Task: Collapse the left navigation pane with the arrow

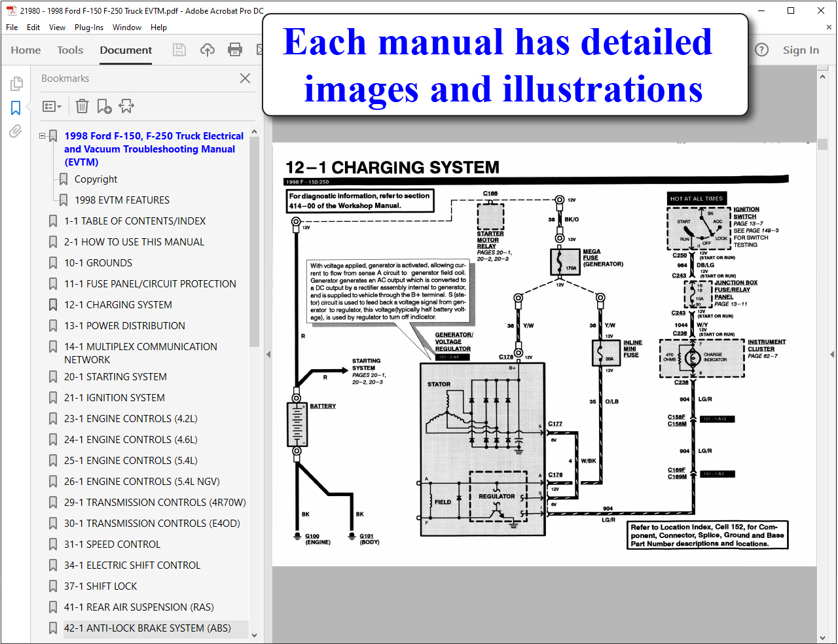Action: tap(268, 354)
